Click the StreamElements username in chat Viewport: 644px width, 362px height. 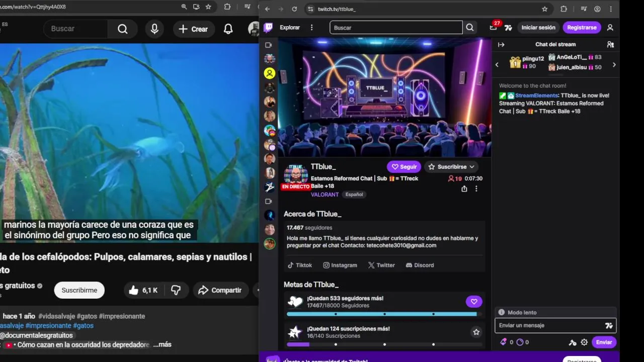pyautogui.click(x=536, y=96)
